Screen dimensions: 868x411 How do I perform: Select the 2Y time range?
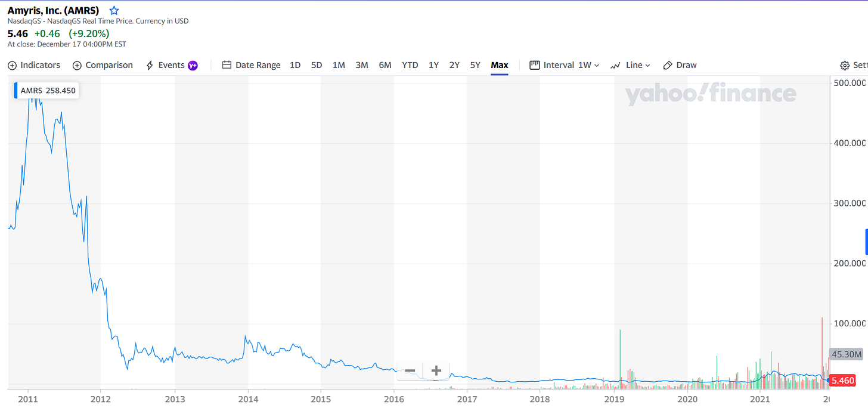tap(454, 65)
